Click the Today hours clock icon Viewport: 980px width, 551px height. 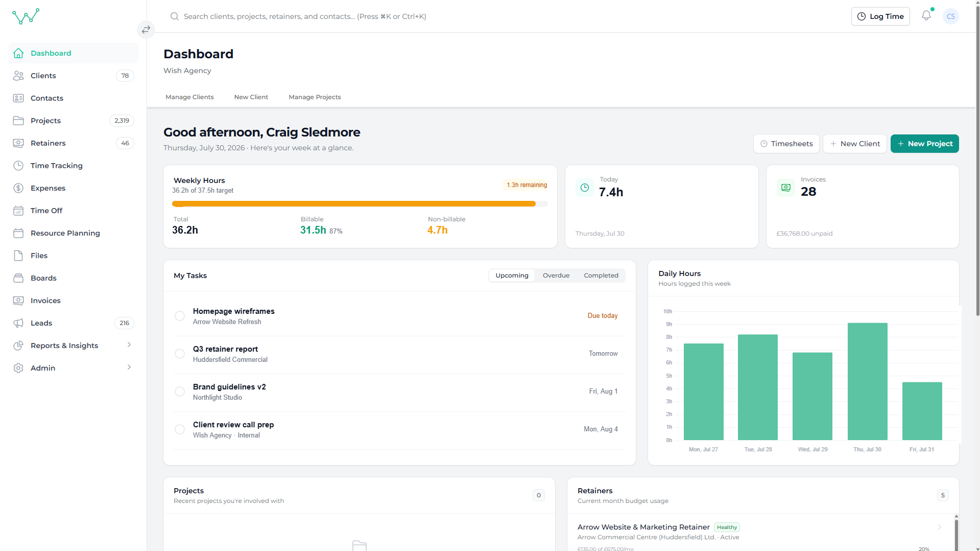click(x=585, y=188)
